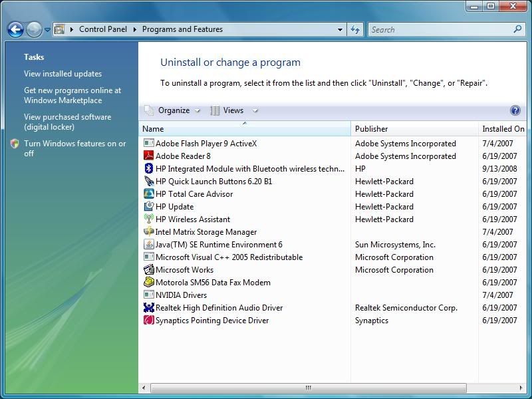Click the Windows shield icon beside Turn Windows features
Viewport: 532px width, 399px height.
click(x=15, y=144)
